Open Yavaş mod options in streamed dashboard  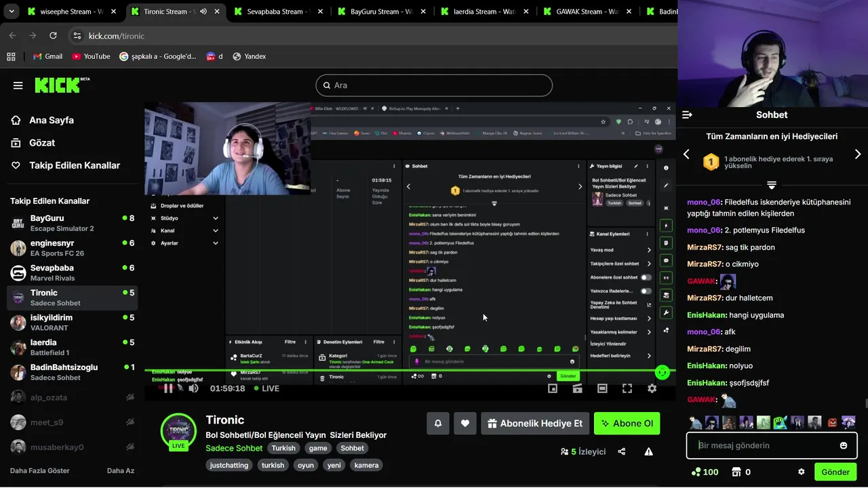(x=620, y=249)
